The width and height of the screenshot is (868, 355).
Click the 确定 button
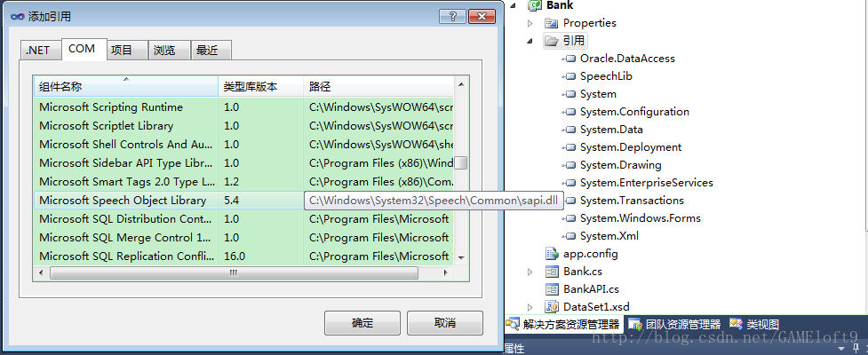[362, 323]
